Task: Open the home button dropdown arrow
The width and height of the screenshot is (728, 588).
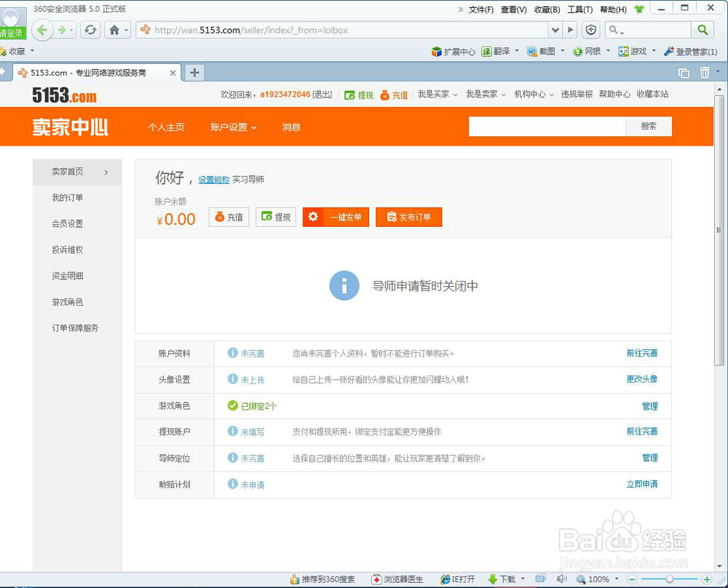Action: (126, 31)
